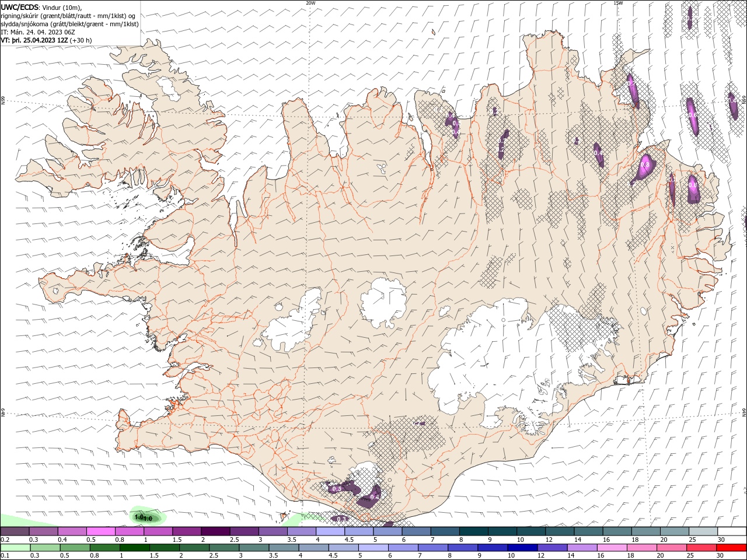Click the "IT: Mán. 24. 04. 2023 06Z" line
The height and width of the screenshot is (560, 747).
pyautogui.click(x=39, y=32)
